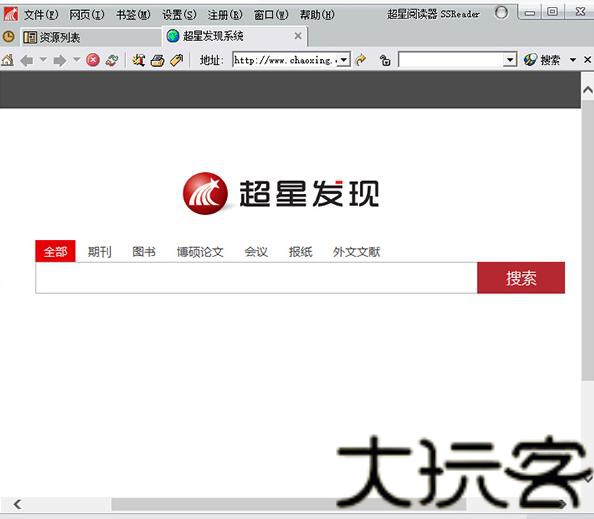Open the 帮助(H) menu
Image resolution: width=594 pixels, height=519 pixels.
click(317, 15)
